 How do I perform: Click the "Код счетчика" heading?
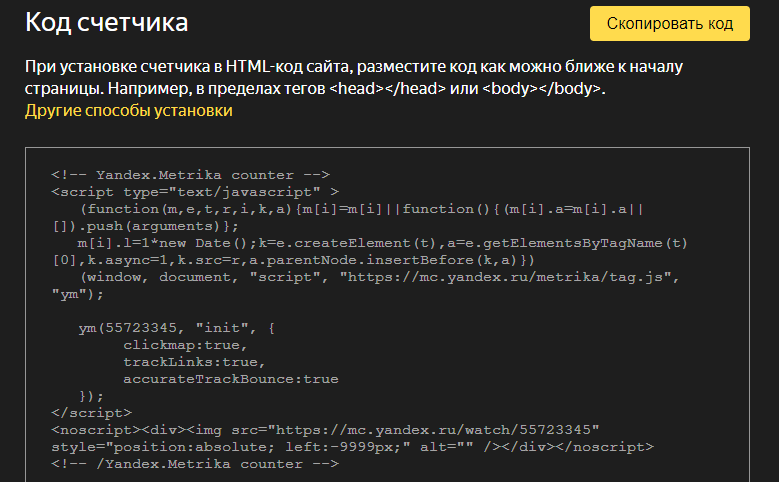(107, 22)
